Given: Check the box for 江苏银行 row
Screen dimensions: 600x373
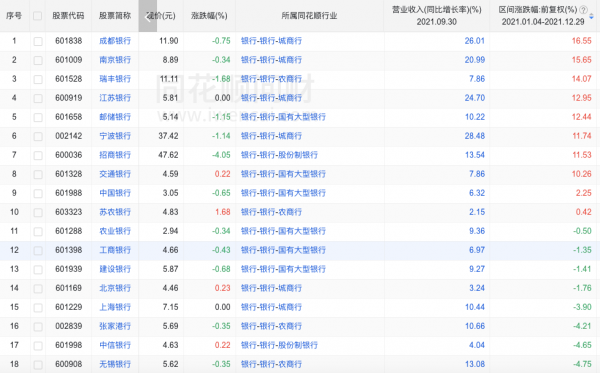Looking at the screenshot, I should coord(38,99).
